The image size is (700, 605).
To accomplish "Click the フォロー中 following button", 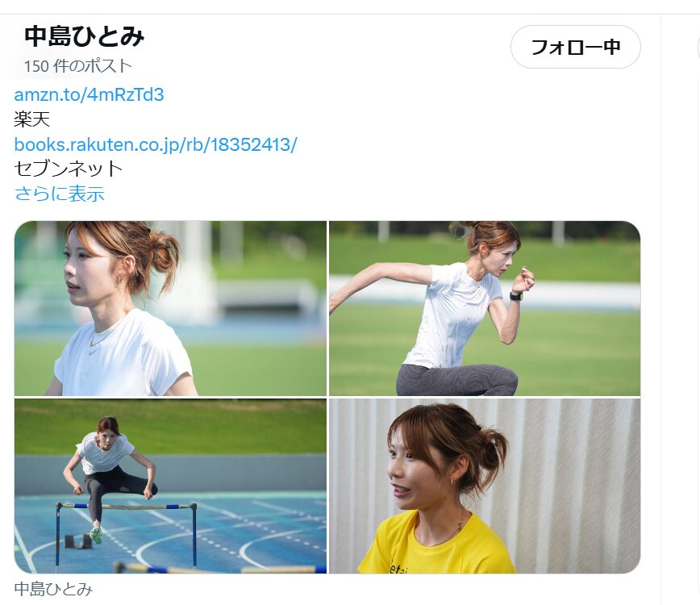I will (576, 47).
